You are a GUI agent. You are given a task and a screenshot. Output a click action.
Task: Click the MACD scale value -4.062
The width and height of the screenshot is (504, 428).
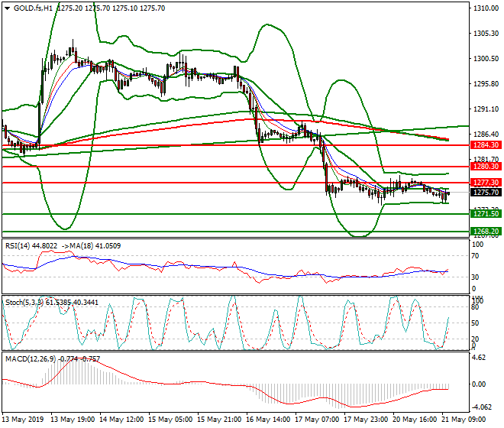pos(482,407)
